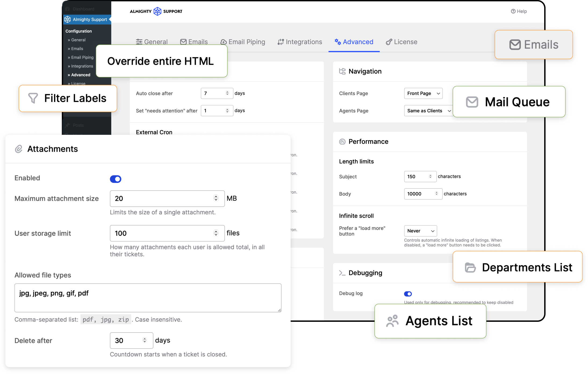Click the Override entire HTML card
The height and width of the screenshot is (374, 588).
162,61
